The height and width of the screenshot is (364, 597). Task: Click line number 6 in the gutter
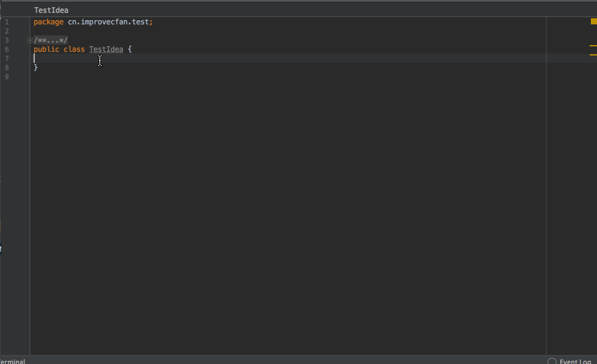(7, 49)
